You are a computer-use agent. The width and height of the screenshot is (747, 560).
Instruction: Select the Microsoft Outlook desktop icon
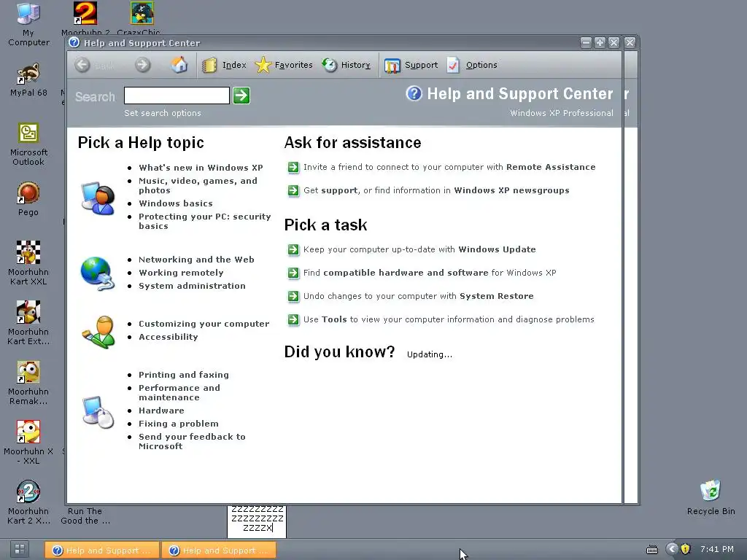tap(28, 144)
